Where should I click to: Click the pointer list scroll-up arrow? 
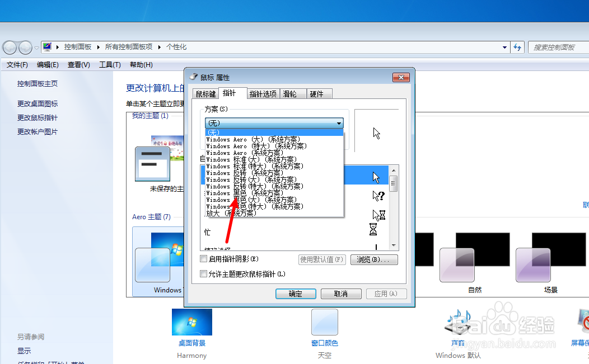tap(394, 171)
